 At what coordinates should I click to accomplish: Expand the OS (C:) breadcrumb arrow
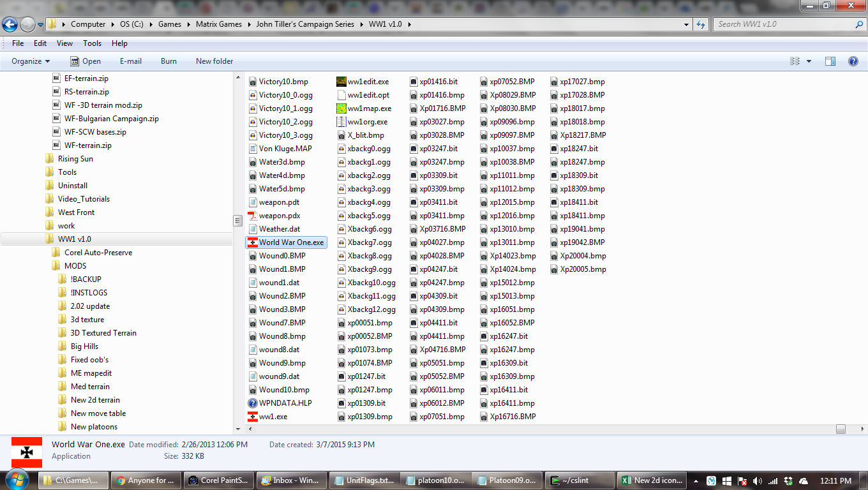click(x=150, y=24)
